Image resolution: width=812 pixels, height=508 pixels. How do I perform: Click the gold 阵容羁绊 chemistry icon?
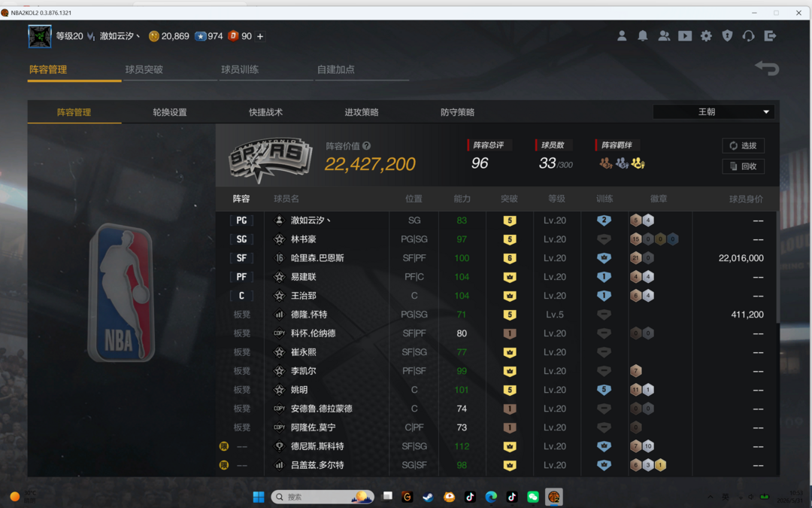638,164
